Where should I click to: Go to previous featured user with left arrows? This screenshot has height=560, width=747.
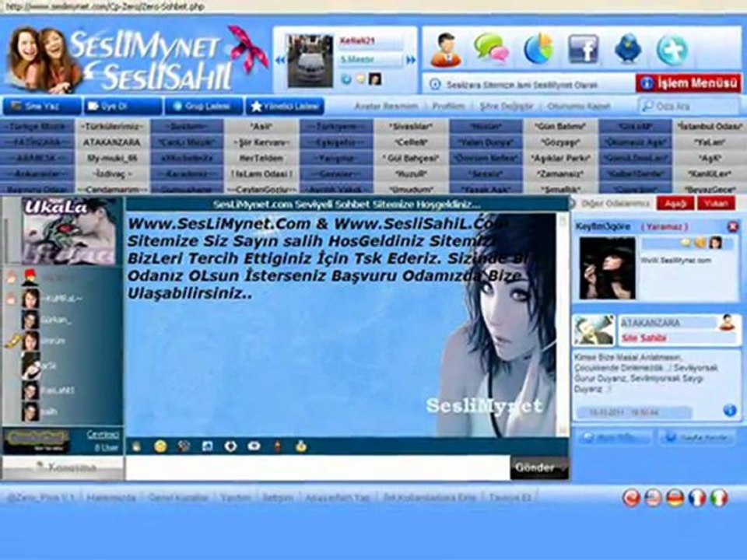tap(279, 60)
